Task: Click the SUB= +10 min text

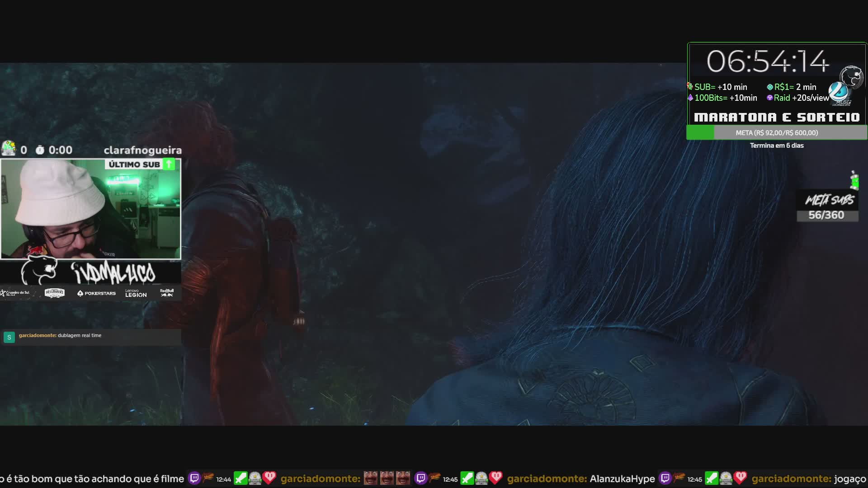Action: (x=721, y=87)
